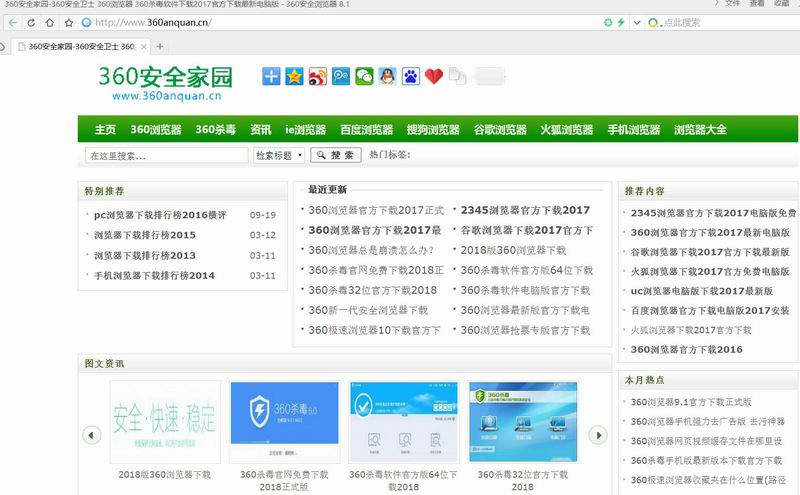This screenshot has height=495, width=800.
Task: Open the 360杀毒 blue shield thumbnail
Action: [x=284, y=422]
